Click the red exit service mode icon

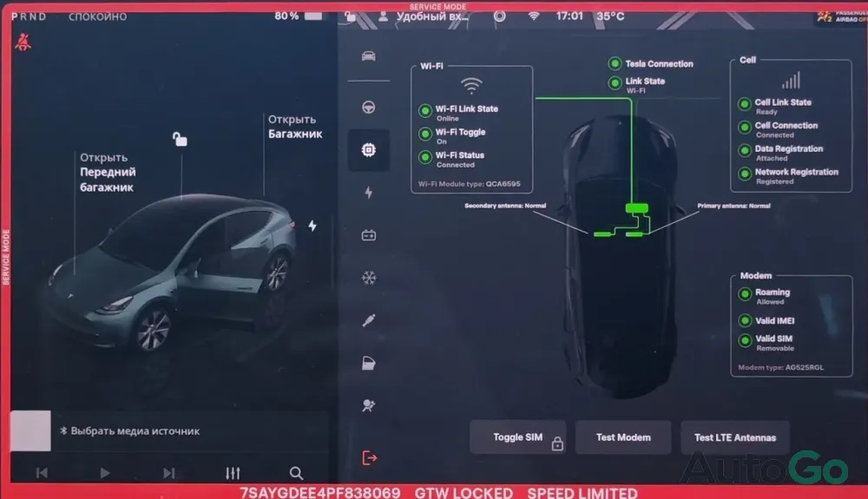click(369, 458)
